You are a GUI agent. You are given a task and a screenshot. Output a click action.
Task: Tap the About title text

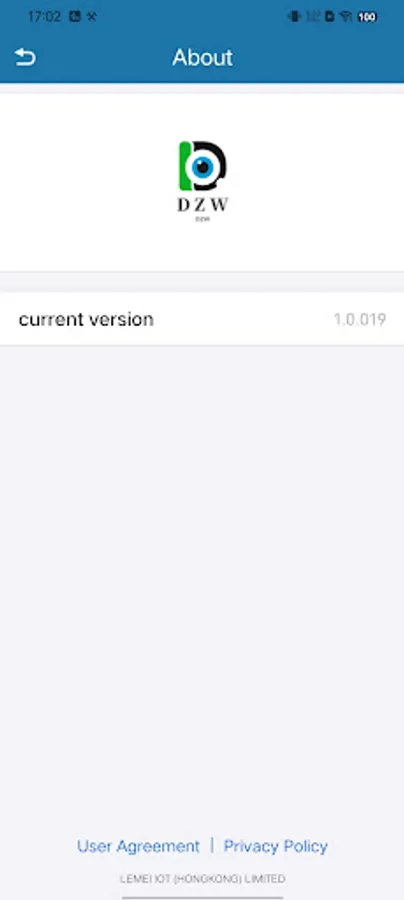point(203,57)
